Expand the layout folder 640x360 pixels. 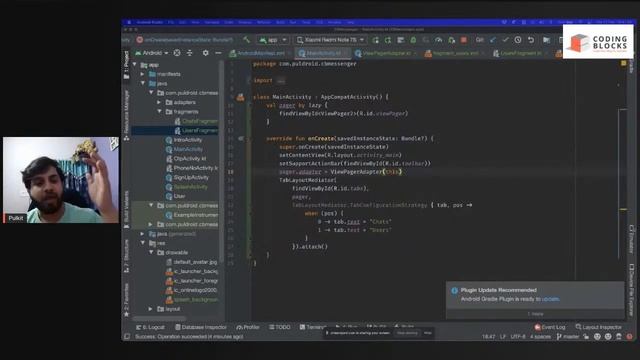point(151,309)
